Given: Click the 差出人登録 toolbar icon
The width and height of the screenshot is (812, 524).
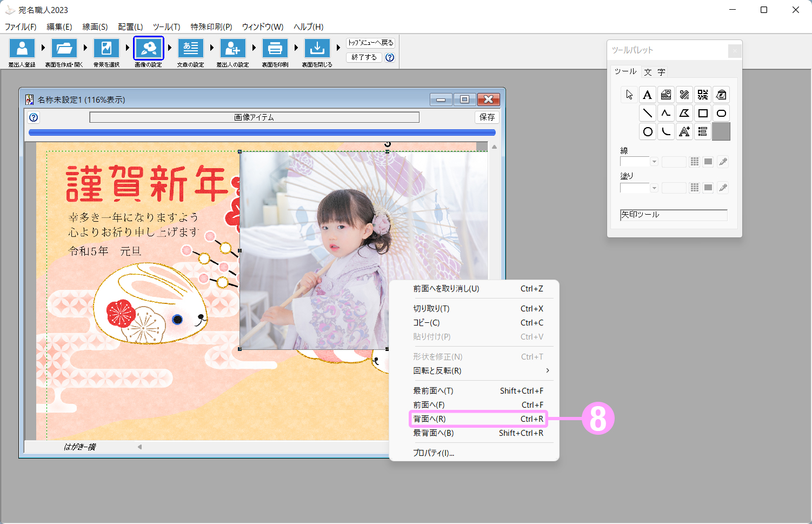Looking at the screenshot, I should 22,49.
